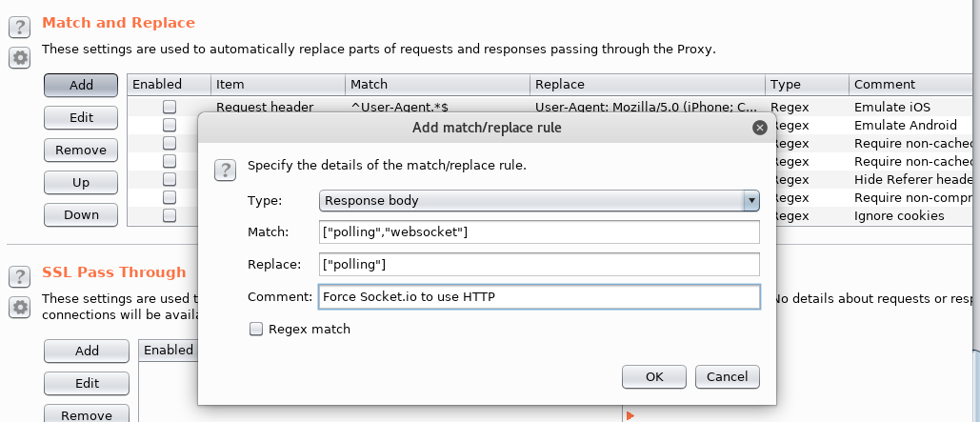Focus the Comment text field
The width and height of the screenshot is (980, 422).
(x=539, y=297)
